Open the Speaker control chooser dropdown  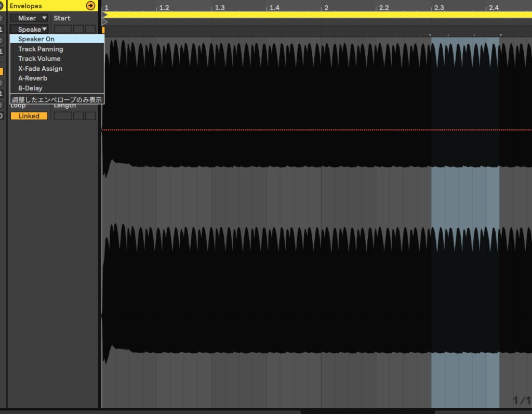pyautogui.click(x=29, y=30)
